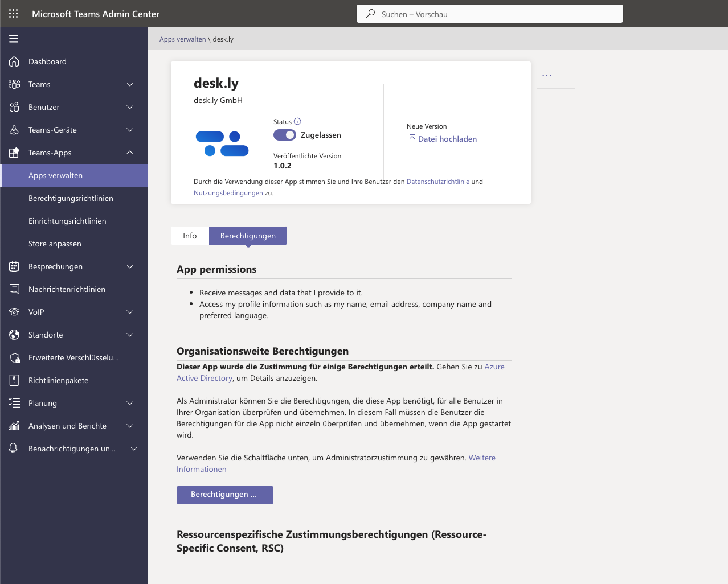Go to Dashboard
The width and height of the screenshot is (728, 584).
click(x=74, y=61)
